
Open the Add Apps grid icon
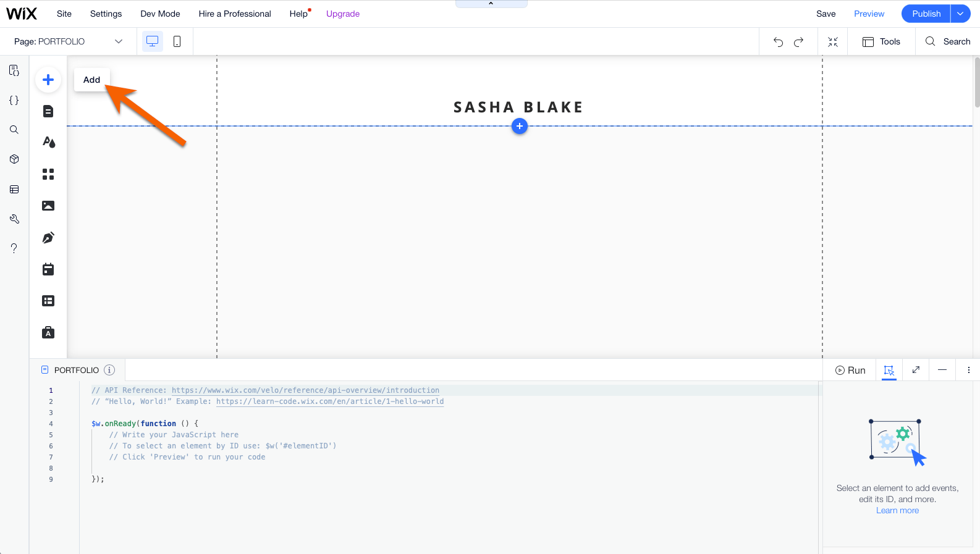[x=48, y=174]
